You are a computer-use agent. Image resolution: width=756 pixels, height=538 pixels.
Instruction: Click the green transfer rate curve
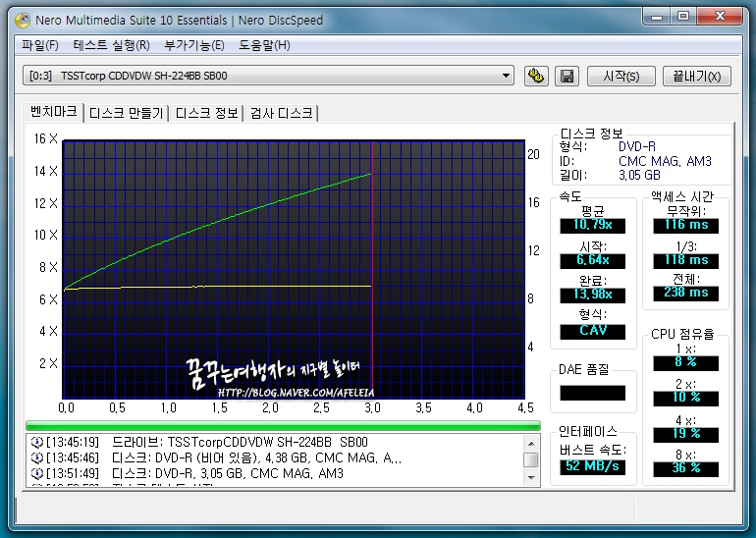(217, 221)
